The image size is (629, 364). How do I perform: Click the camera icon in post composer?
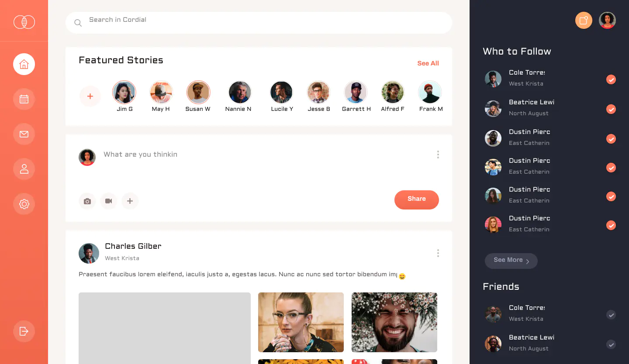[x=87, y=201]
